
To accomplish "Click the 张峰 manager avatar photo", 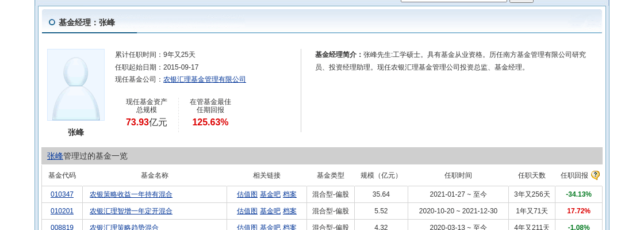I will (x=75, y=85).
